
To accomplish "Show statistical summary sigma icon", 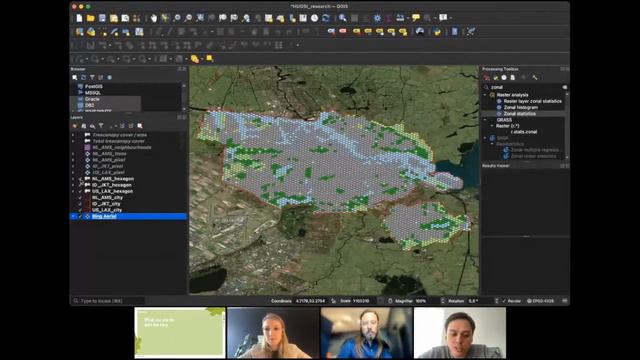I will [x=389, y=18].
